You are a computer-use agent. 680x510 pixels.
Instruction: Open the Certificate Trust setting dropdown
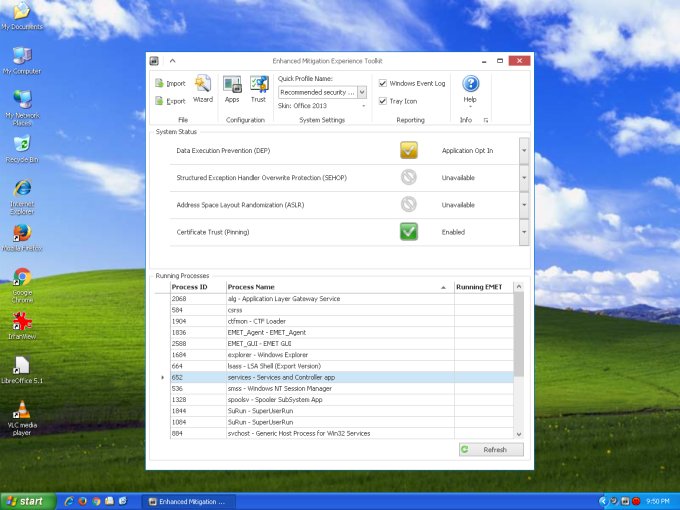point(524,231)
